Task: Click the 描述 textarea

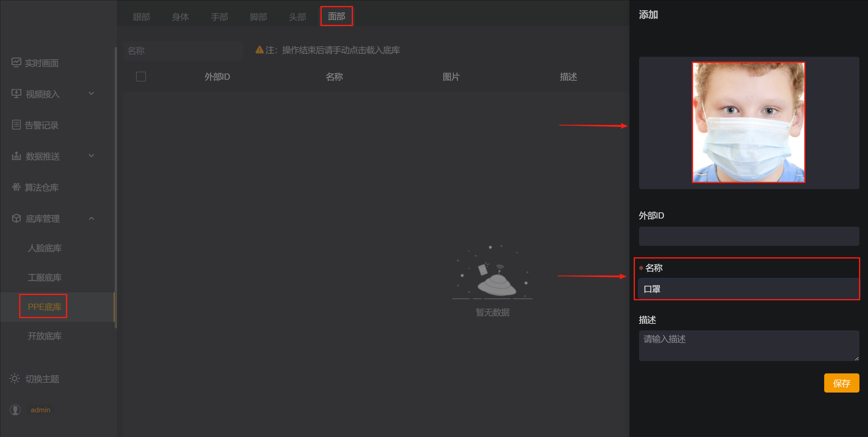Action: click(749, 345)
